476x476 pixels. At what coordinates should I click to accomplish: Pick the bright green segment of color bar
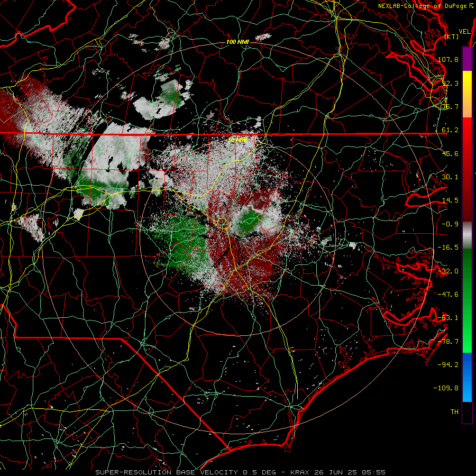pyautogui.click(x=467, y=334)
